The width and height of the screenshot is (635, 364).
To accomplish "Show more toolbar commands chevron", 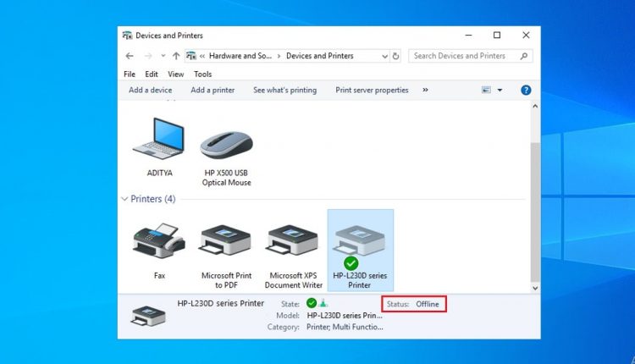I will pos(425,90).
